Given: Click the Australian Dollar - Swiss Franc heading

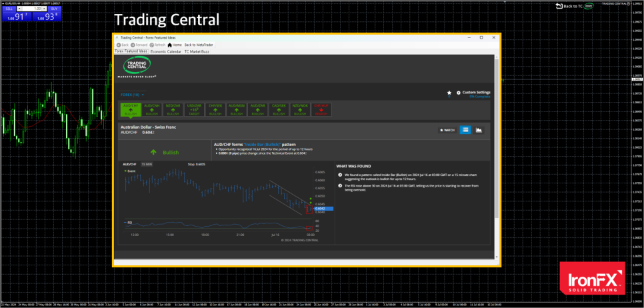Looking at the screenshot, I should pyautogui.click(x=148, y=127).
